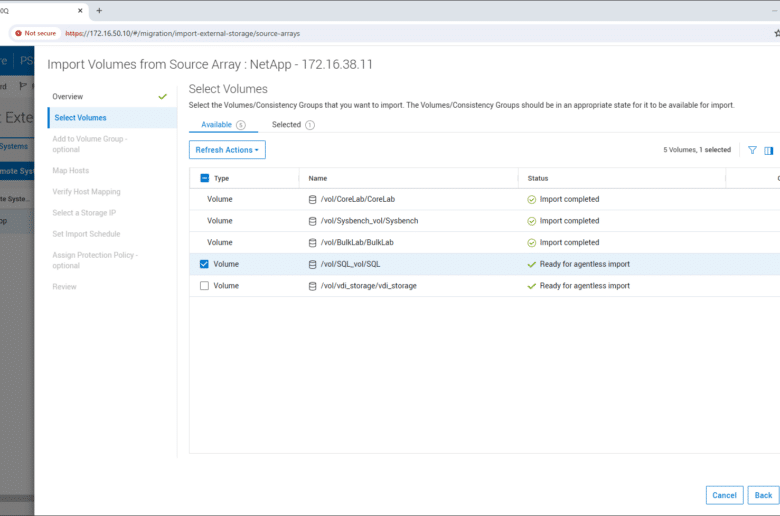
Task: Click volume icon beside /vol/Sysbench_vol/Sysbench
Action: click(x=312, y=221)
